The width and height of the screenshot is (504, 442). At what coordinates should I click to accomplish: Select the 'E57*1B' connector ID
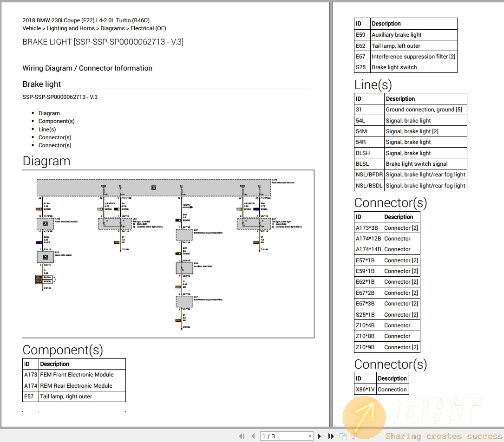pos(368,260)
